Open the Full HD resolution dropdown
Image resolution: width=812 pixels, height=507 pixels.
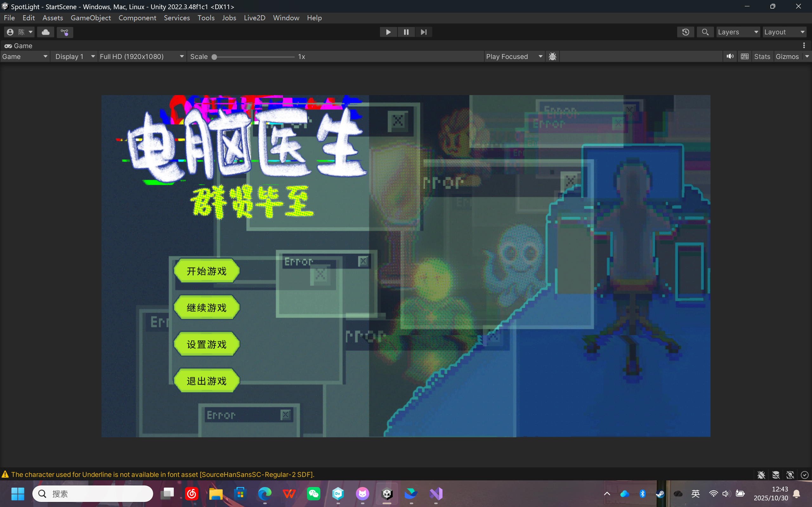coord(141,56)
